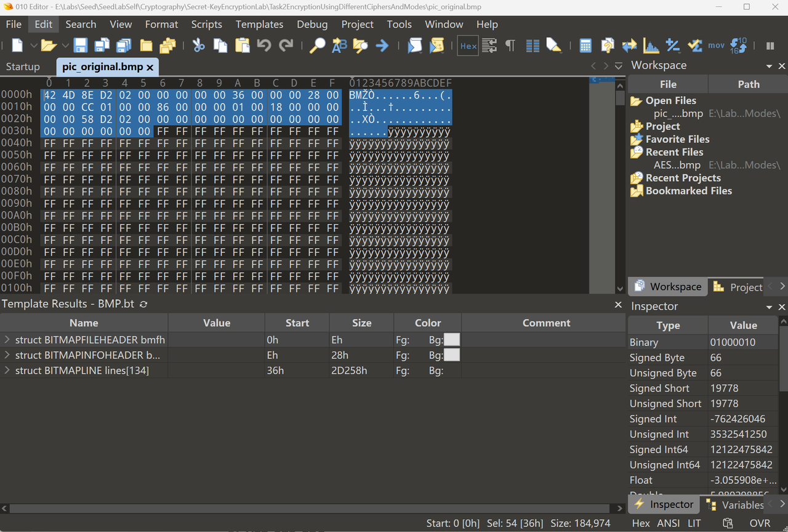Click the highlighter icon
Screen dimensions: 788x532
[x=553, y=46]
